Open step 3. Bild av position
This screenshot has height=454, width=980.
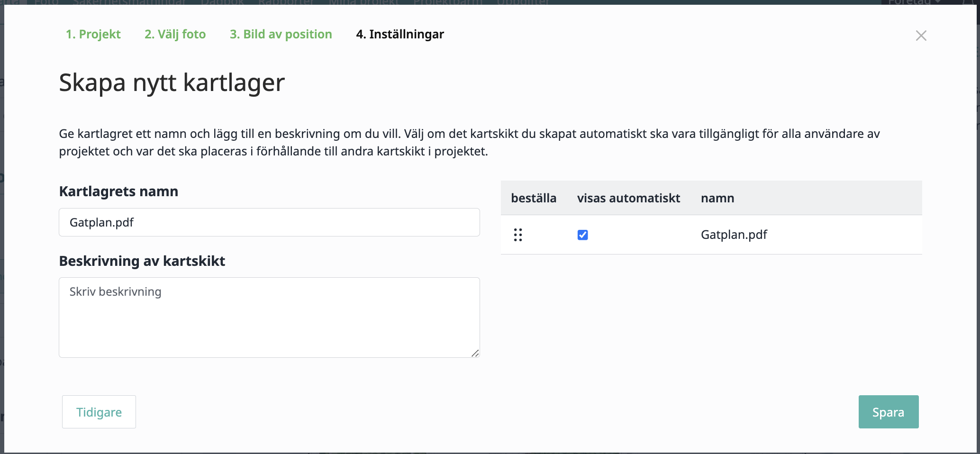281,34
